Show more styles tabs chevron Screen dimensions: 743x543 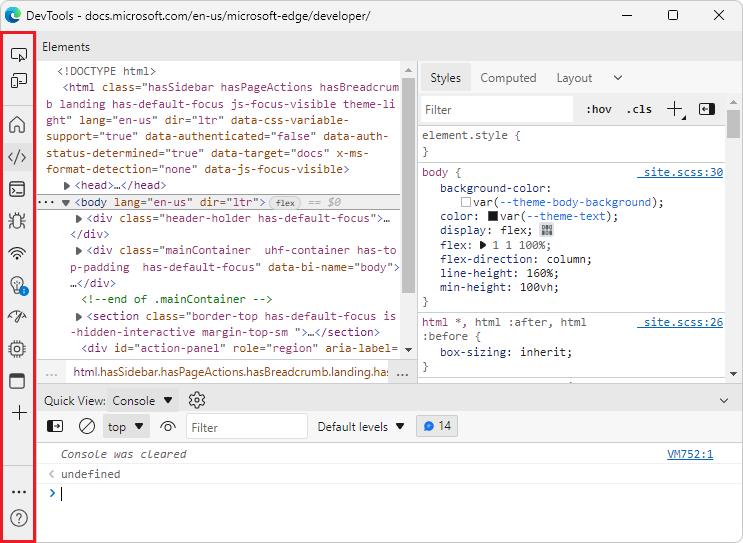click(x=618, y=78)
